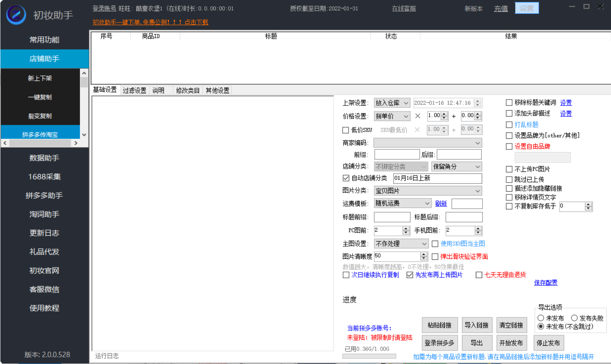The height and width of the screenshot is (364, 611).
Task: Select 未发布 export radio option
Action: click(541, 318)
